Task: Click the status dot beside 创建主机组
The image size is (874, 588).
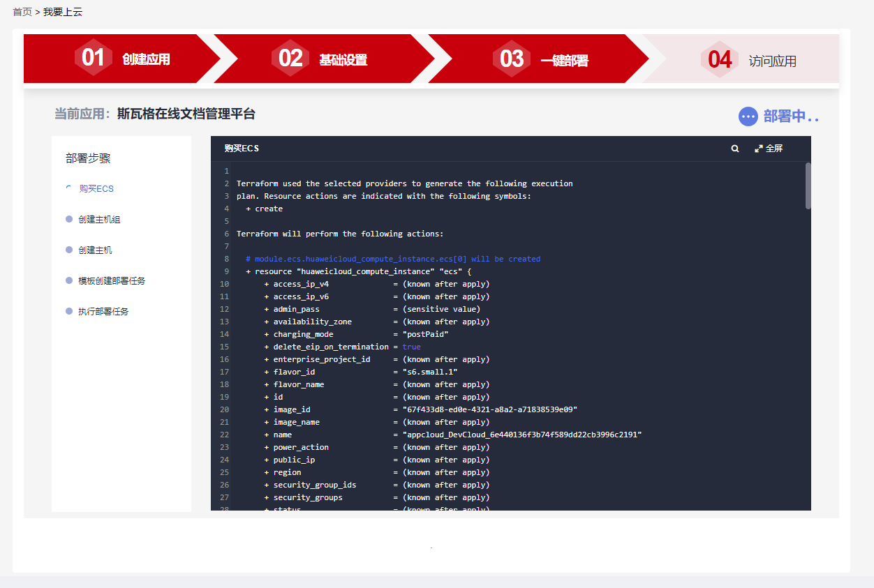Action: (x=69, y=219)
